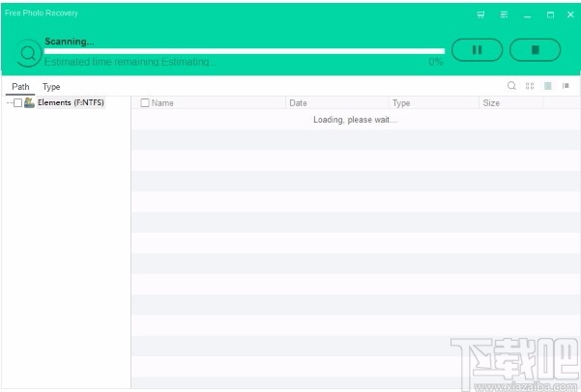The height and width of the screenshot is (392, 581).
Task: Click the magnifier scan icon beside Scanning
Action: (x=28, y=53)
